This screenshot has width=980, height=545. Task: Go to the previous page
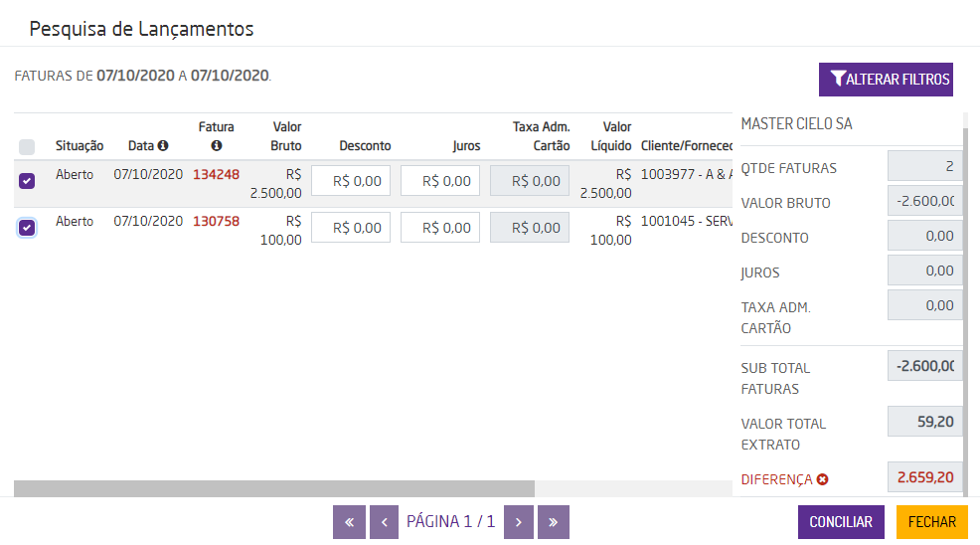point(384,522)
